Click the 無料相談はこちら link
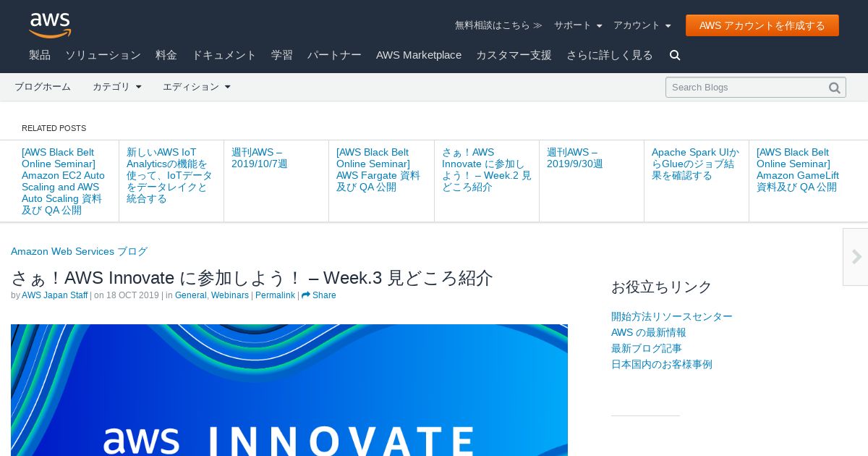868x456 pixels. point(498,25)
